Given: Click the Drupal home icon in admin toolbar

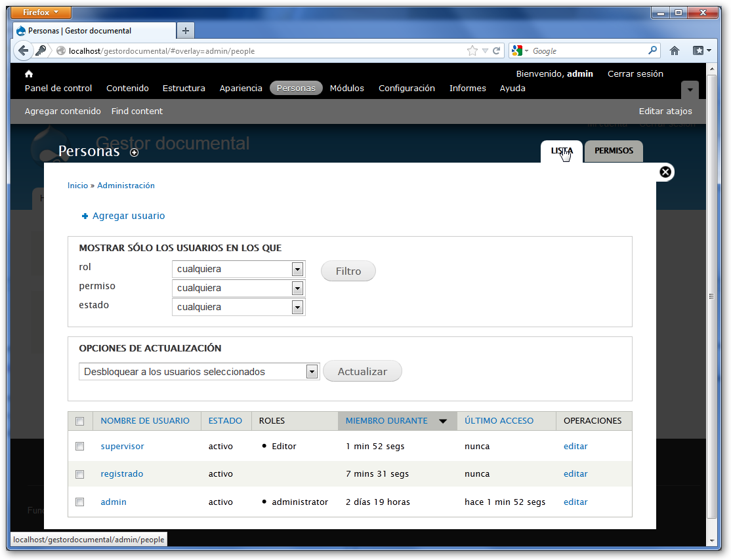Looking at the screenshot, I should (x=29, y=74).
